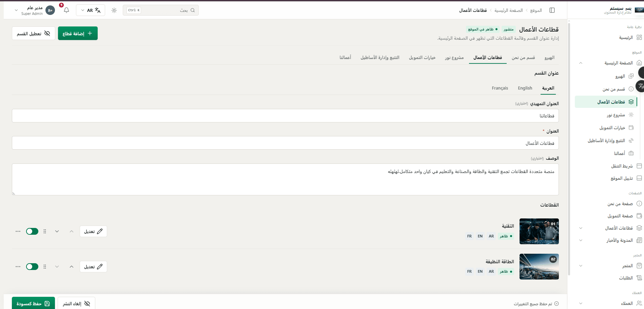Image resolution: width=644 pixels, height=309 pixels.
Task: Expand the user account menu chevron
Action: coord(16,10)
